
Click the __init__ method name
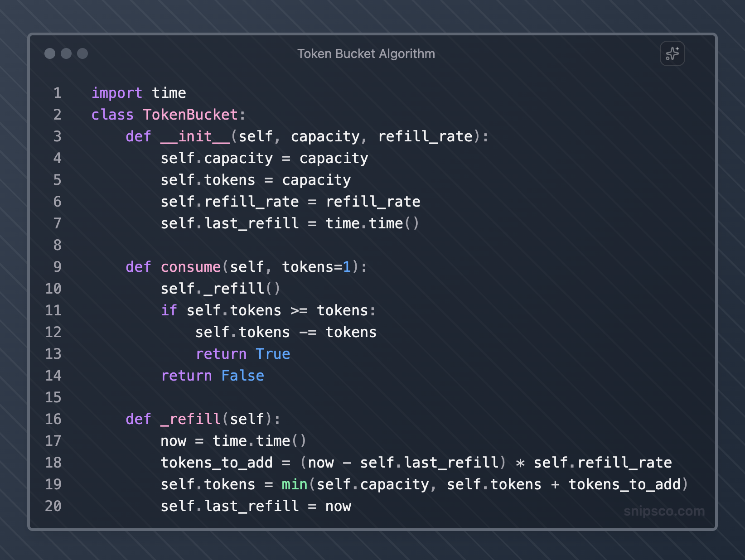tap(195, 136)
